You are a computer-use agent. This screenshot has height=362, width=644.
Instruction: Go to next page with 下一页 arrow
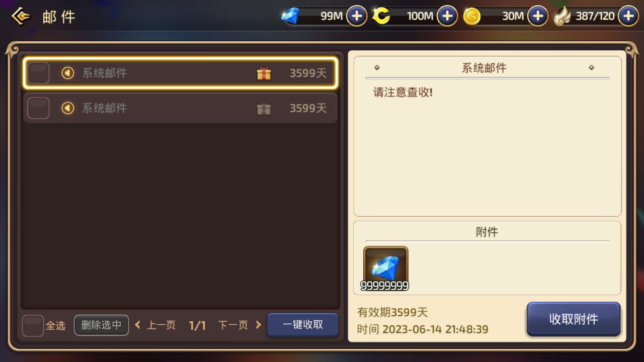[259, 325]
